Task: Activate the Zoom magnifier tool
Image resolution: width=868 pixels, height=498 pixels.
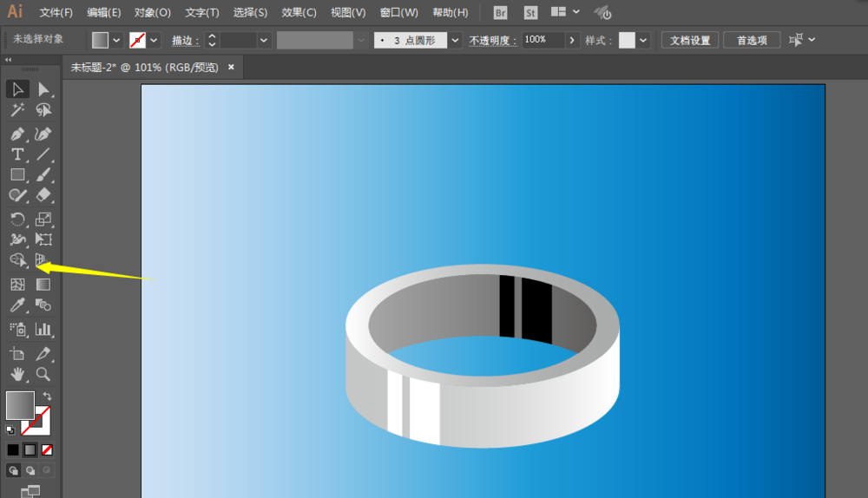Action: pos(43,375)
